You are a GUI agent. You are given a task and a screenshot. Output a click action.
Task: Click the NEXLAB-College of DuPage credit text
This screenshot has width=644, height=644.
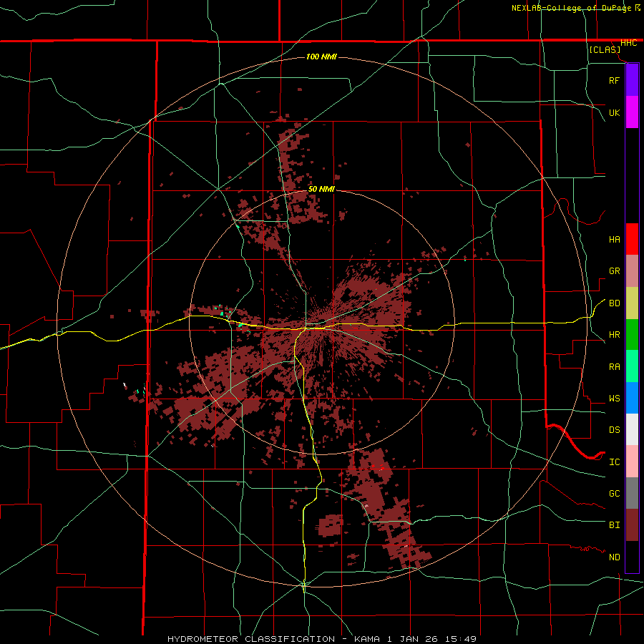tap(572, 8)
